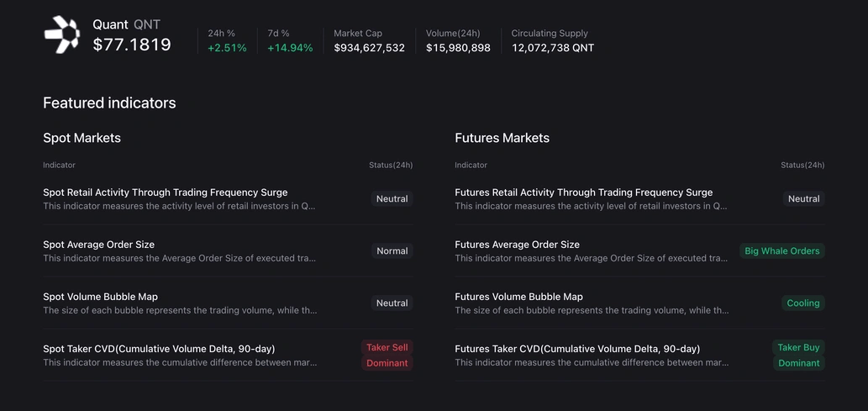Click the Quant coin name
The height and width of the screenshot is (411, 868).
[111, 24]
